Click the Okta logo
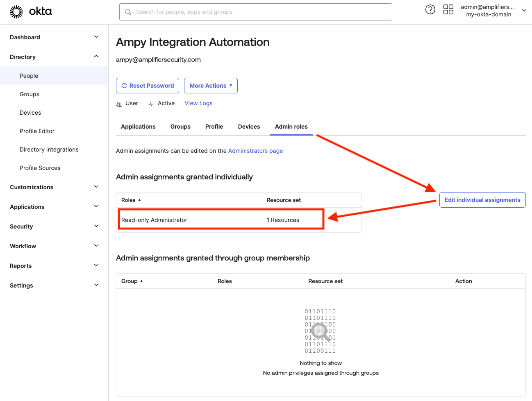 (x=31, y=12)
